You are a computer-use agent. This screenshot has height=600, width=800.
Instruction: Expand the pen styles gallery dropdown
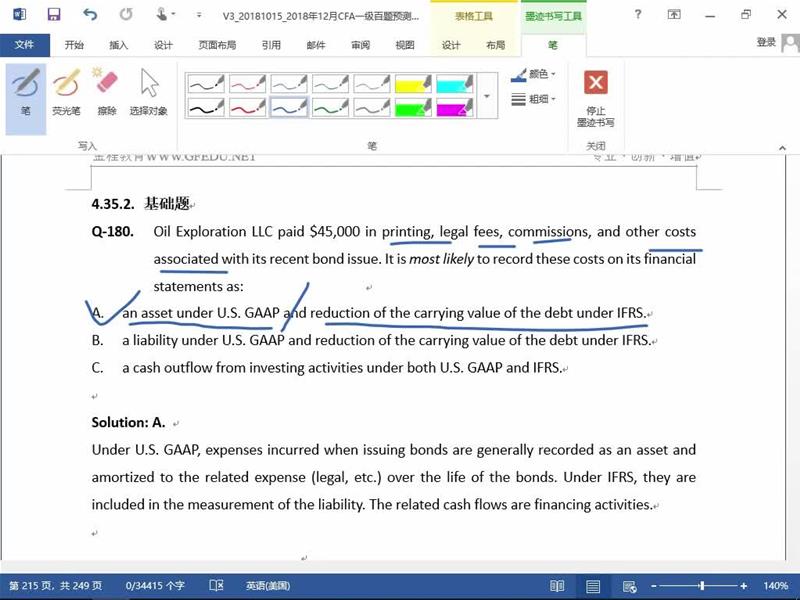(x=487, y=97)
